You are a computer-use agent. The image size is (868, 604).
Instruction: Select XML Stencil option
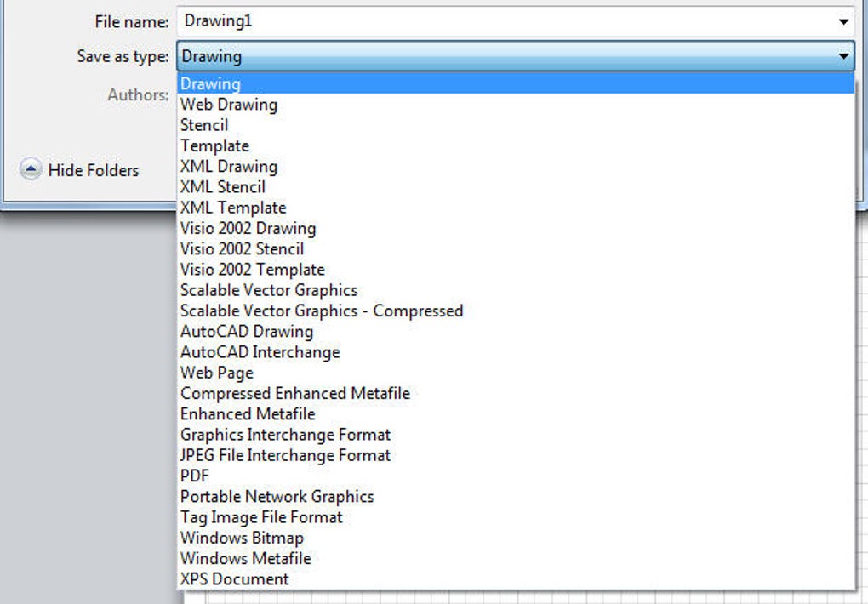pos(516,186)
